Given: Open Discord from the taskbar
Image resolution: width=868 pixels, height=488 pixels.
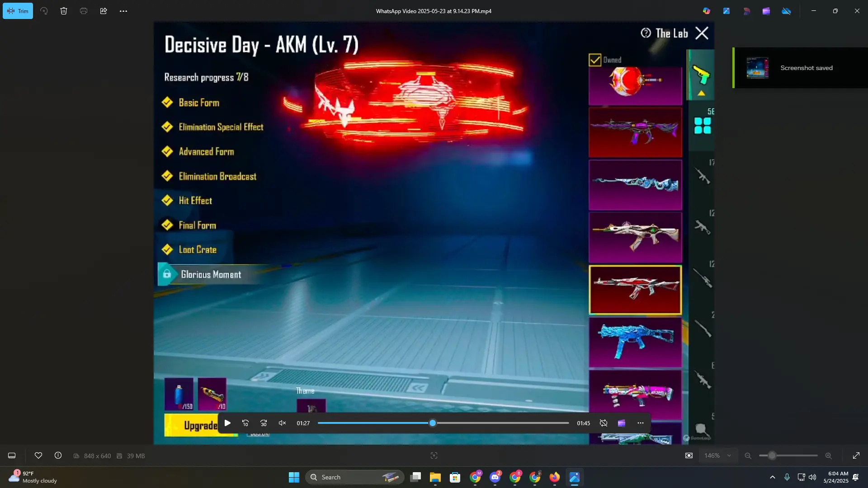Looking at the screenshot, I should (495, 477).
